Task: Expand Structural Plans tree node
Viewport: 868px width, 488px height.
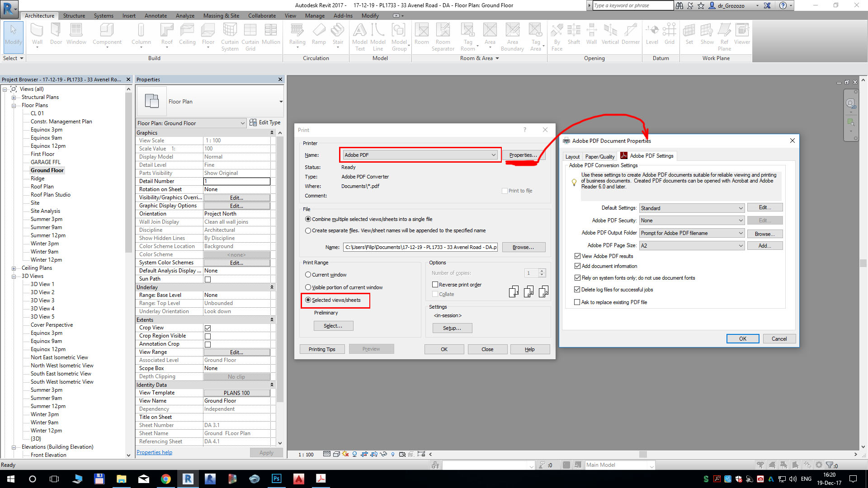Action: pos(14,98)
